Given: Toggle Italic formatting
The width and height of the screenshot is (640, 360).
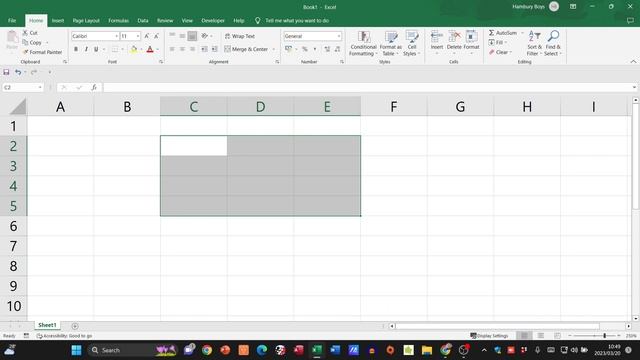Looking at the screenshot, I should (86, 49).
